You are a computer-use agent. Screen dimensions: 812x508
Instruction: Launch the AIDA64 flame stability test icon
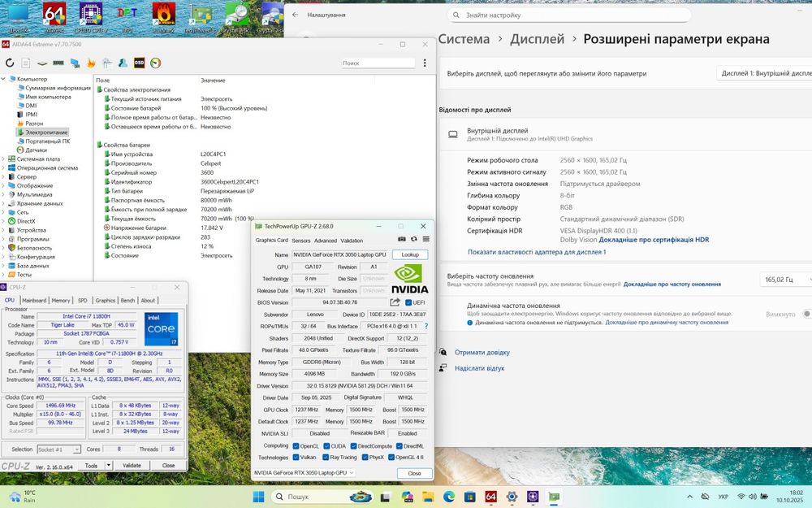[x=91, y=63]
